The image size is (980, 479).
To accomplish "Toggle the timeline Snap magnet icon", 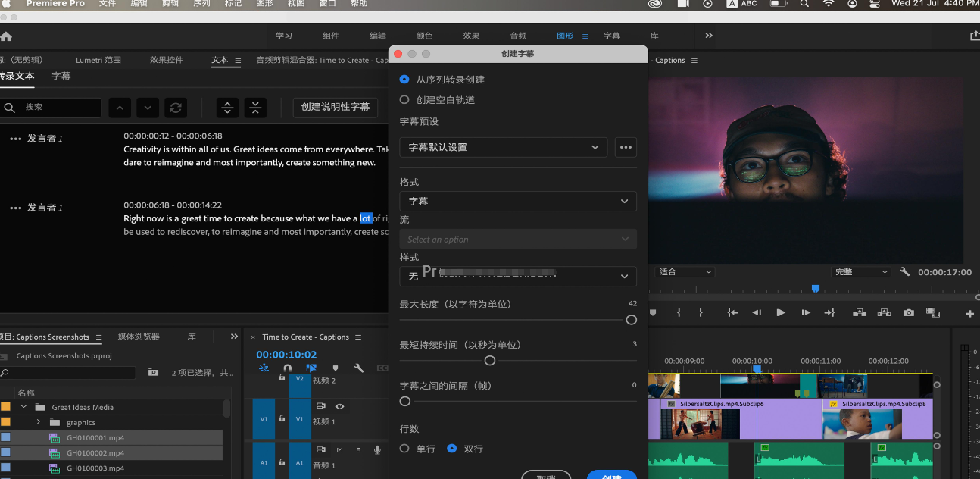I will (x=287, y=368).
